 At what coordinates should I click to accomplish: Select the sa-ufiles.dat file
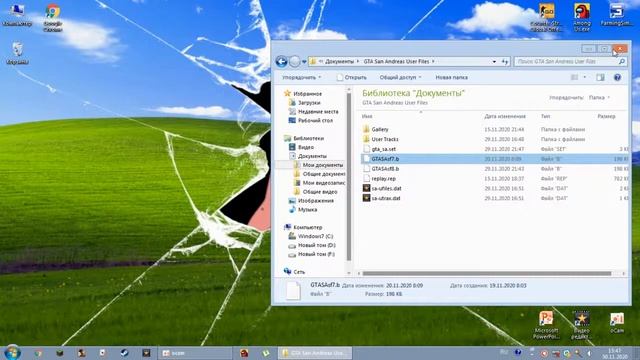coord(386,188)
